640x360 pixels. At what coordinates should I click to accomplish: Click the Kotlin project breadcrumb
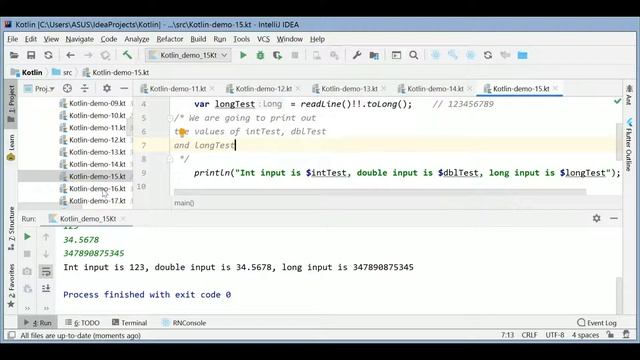coord(27,72)
